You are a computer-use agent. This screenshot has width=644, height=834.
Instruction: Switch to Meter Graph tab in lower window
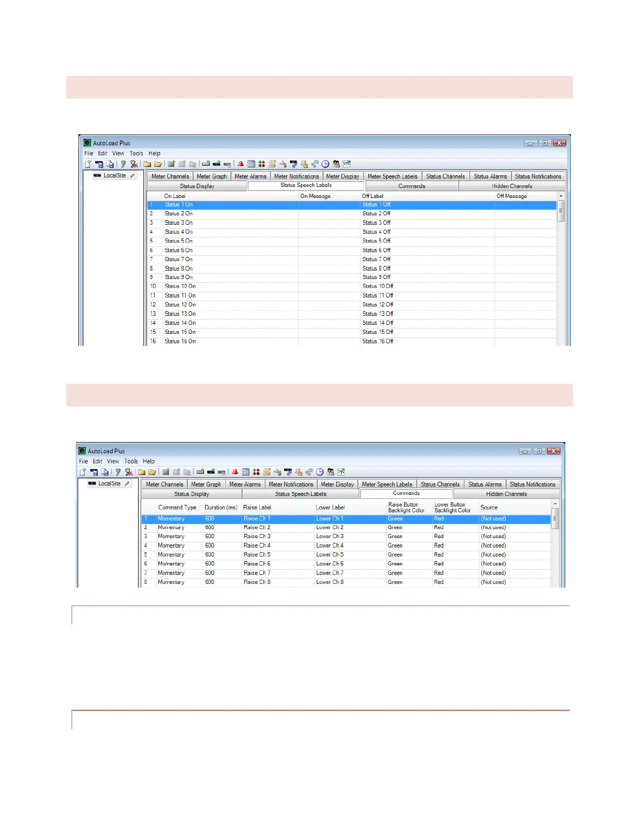(206, 484)
